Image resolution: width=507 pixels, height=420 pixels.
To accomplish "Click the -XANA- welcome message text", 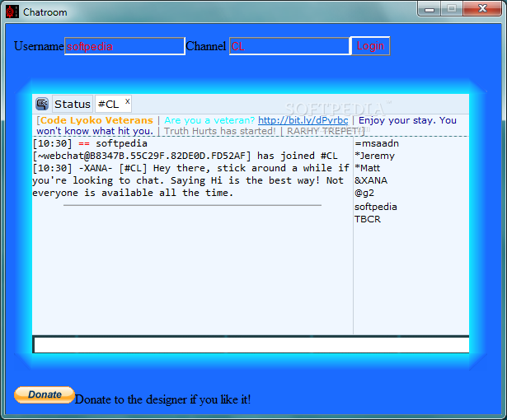I will [x=191, y=180].
